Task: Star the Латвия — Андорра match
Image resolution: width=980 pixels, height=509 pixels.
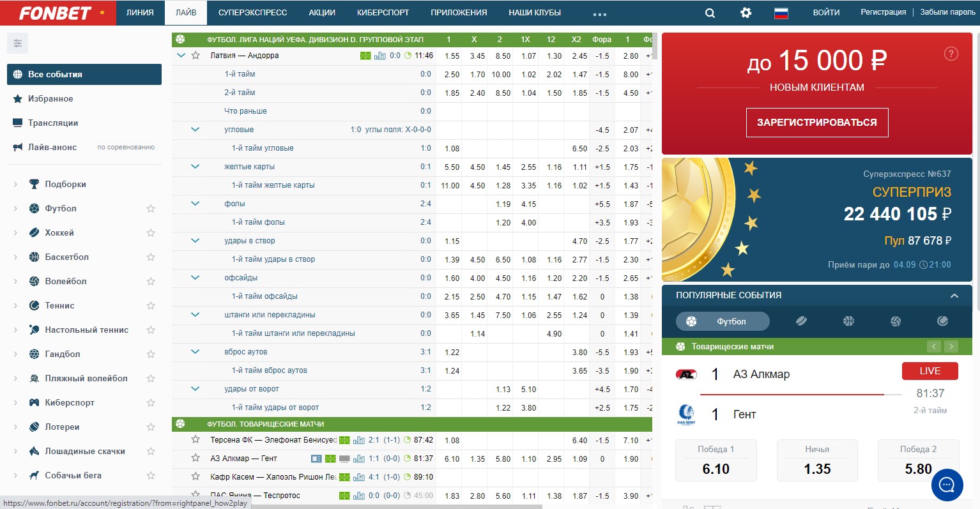Action: click(x=196, y=56)
